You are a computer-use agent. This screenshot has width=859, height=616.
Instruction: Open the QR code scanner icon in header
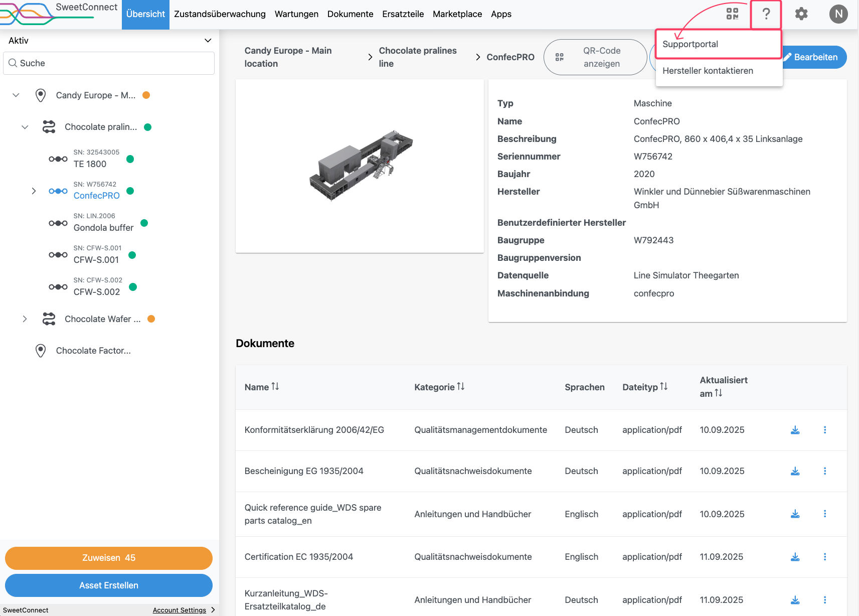tap(732, 14)
